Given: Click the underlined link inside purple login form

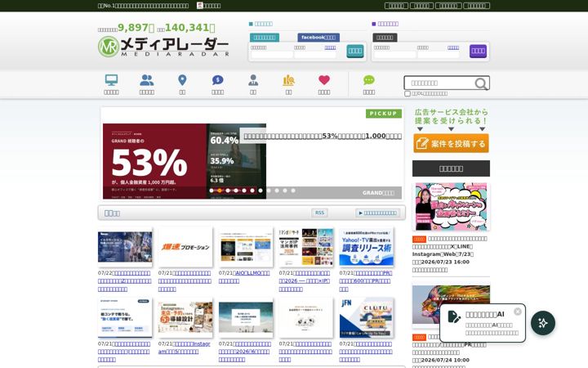Looking at the screenshot, I should point(453,47).
